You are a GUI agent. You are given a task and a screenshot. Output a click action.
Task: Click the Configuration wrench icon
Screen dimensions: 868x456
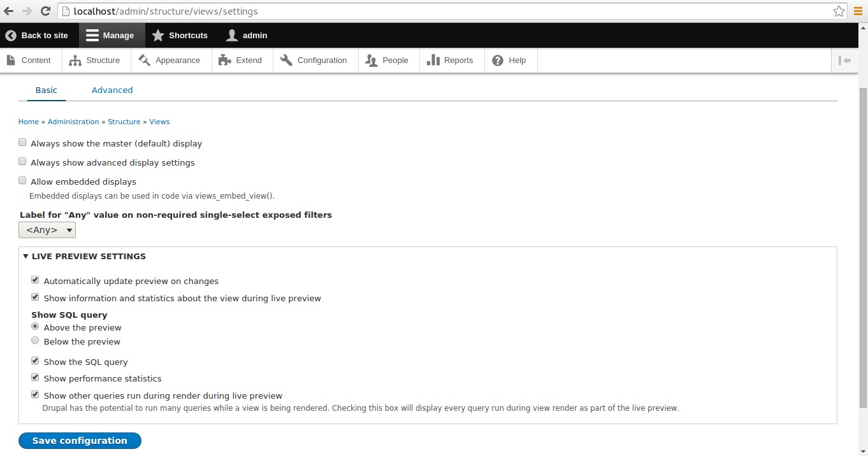(286, 60)
